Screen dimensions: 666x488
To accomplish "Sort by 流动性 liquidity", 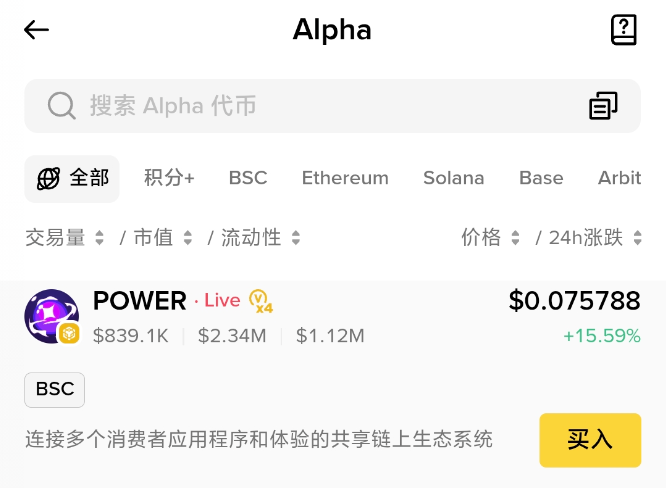I will (260, 238).
